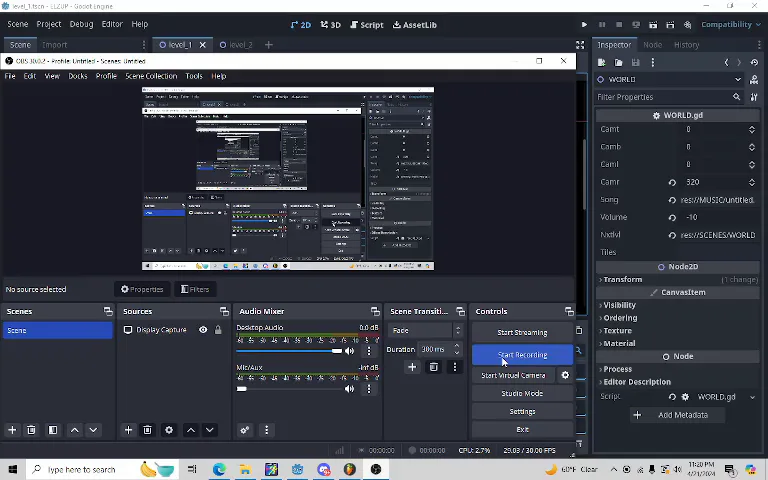Screen dimensions: 768x480
Task: Expand the Process section
Action: (x=615, y=369)
